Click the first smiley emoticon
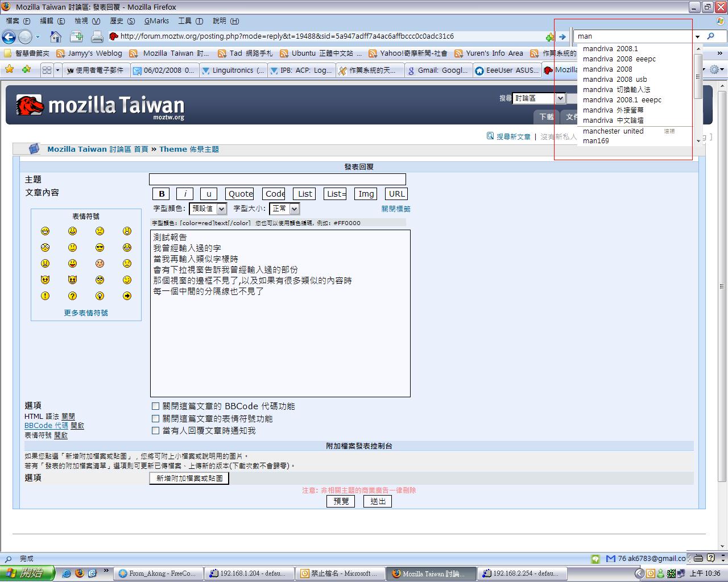The image size is (728, 582). (x=45, y=231)
